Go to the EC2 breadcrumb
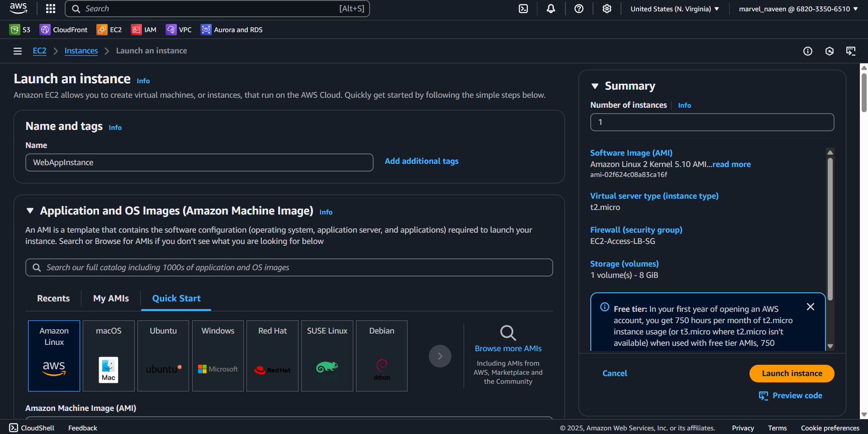The width and height of the screenshot is (868, 434). point(40,51)
